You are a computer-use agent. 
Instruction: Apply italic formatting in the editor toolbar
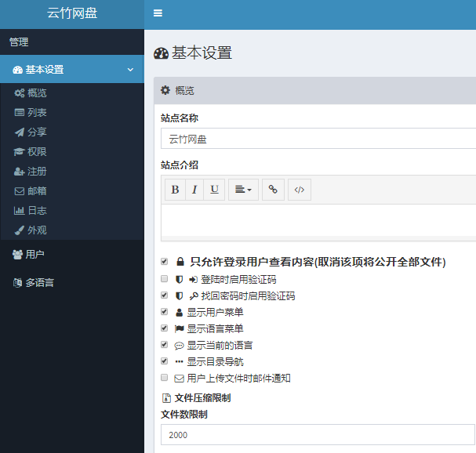[194, 190]
